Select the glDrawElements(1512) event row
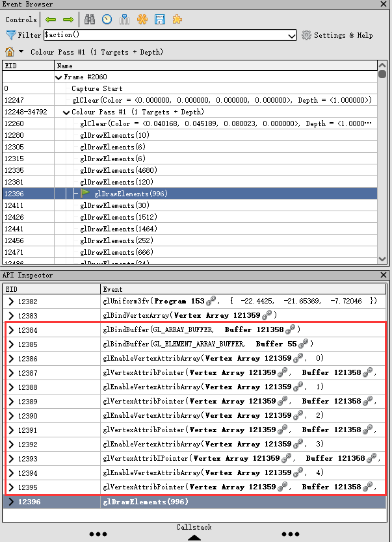This screenshot has height=542, width=392. [189, 217]
